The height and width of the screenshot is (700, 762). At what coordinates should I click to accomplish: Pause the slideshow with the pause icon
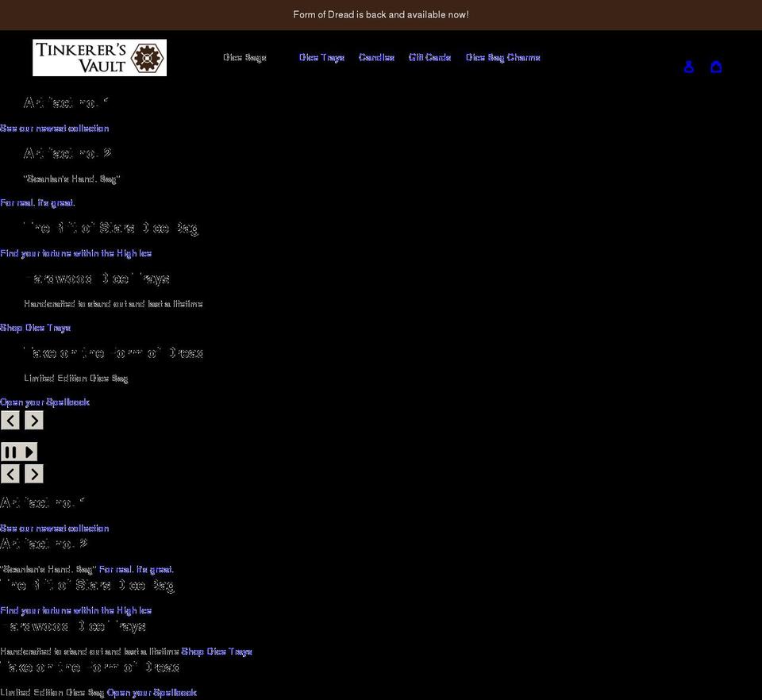pos(10,451)
